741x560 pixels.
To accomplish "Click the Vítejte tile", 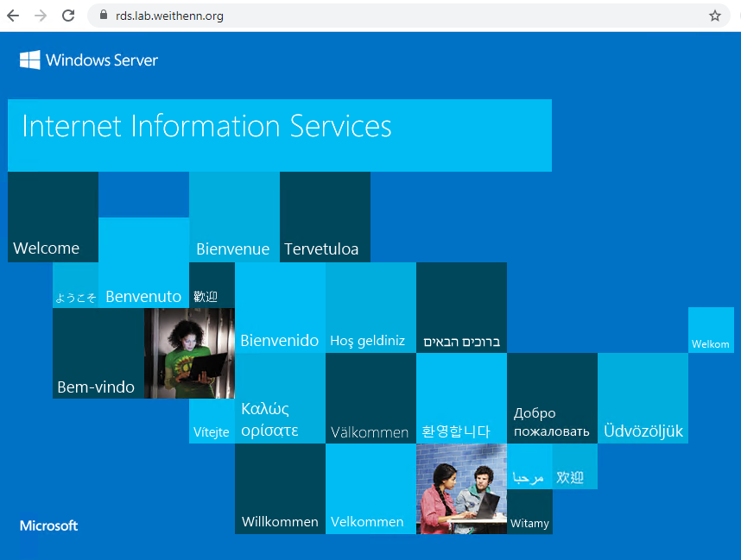I will [212, 421].
